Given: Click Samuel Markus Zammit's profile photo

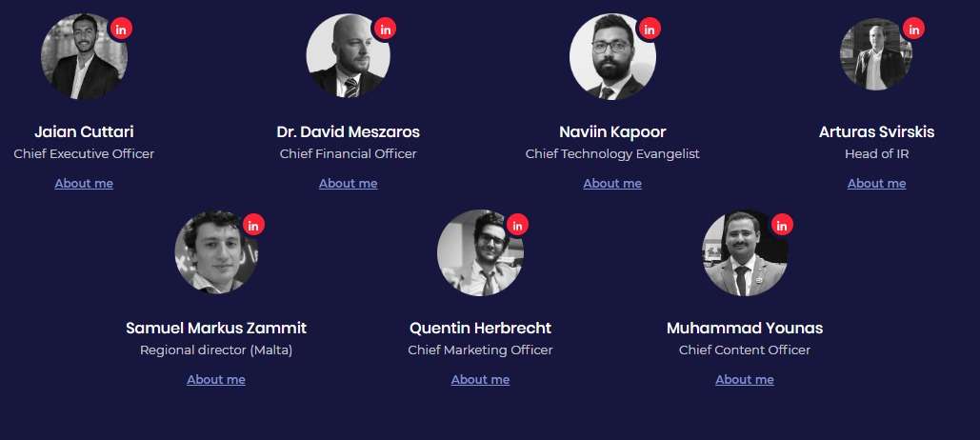Looking at the screenshot, I should pos(216,252).
